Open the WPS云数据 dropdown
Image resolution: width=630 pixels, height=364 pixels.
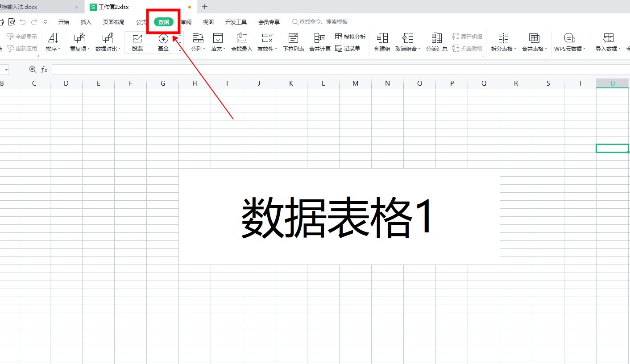(570, 49)
